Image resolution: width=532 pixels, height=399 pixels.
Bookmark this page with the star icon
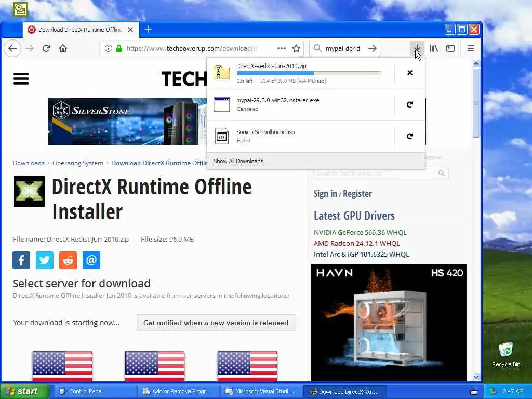[296, 48]
